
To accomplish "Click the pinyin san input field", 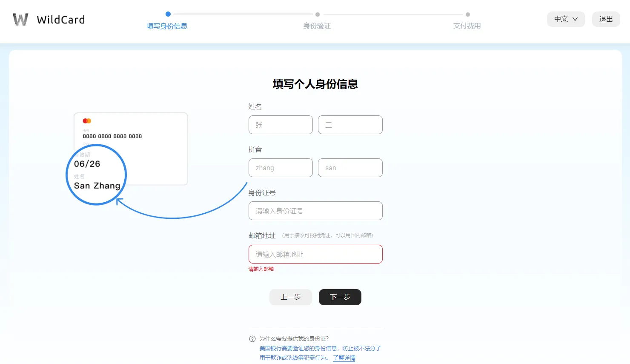I will (x=350, y=168).
